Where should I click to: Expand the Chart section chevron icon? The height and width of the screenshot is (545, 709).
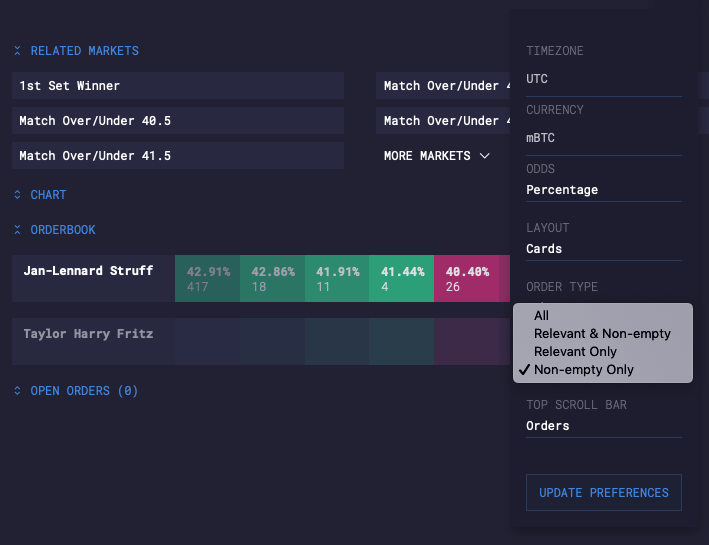click(17, 195)
